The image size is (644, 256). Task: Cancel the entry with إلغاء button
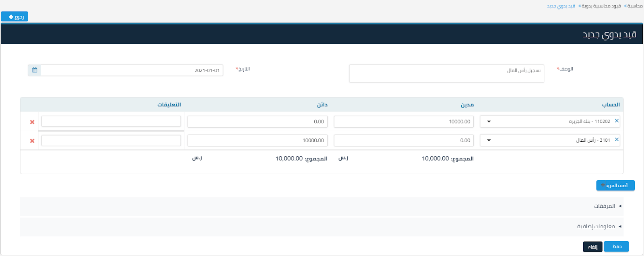coord(592,247)
